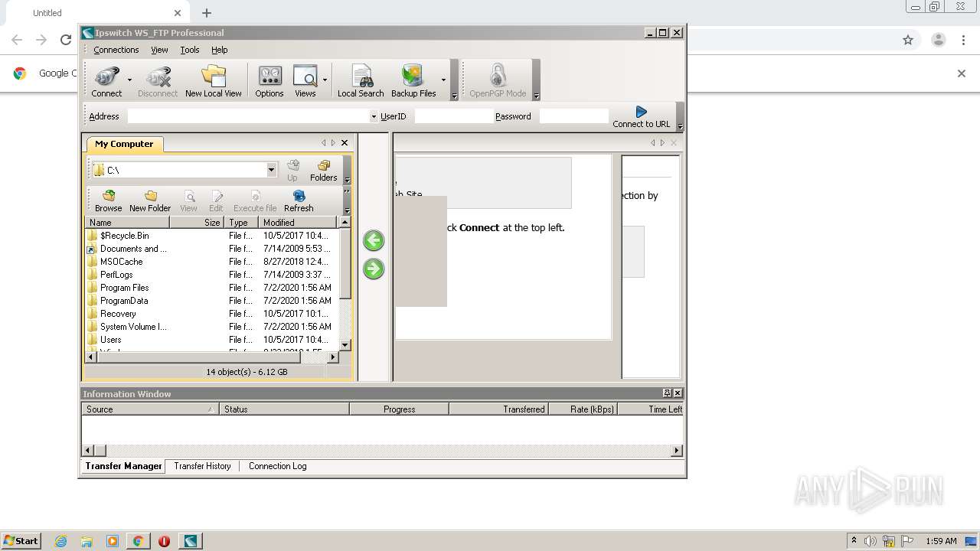Select the Recovery folder
The image size is (980, 551).
pyautogui.click(x=117, y=314)
